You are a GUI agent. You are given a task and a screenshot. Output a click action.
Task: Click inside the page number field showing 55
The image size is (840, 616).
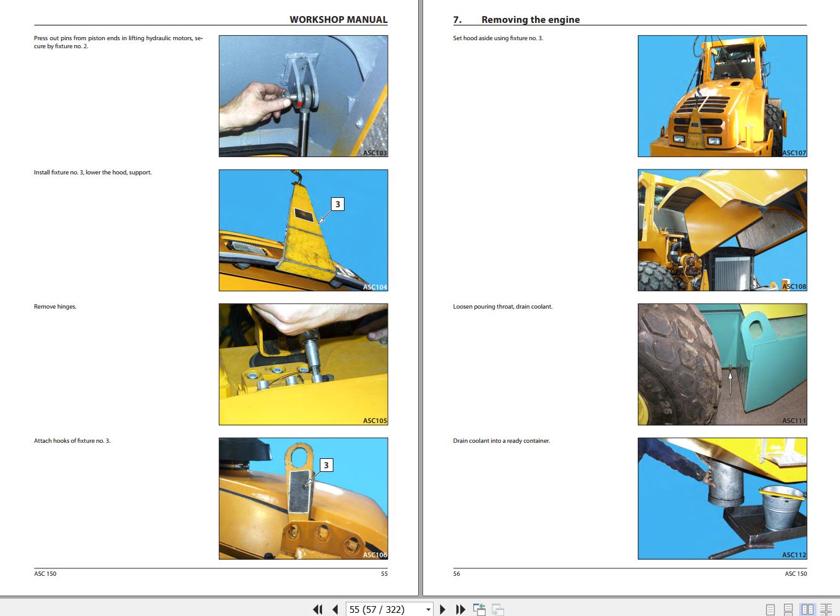[371, 609]
